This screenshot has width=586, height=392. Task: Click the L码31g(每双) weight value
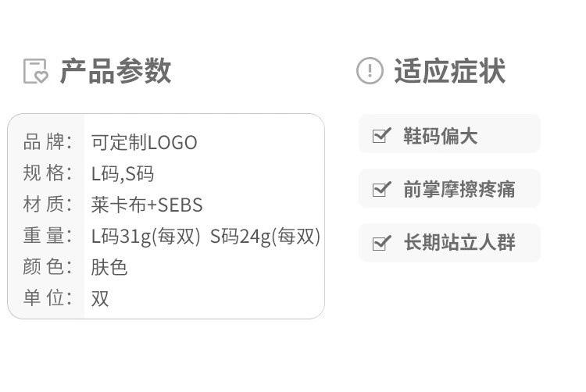146,236
